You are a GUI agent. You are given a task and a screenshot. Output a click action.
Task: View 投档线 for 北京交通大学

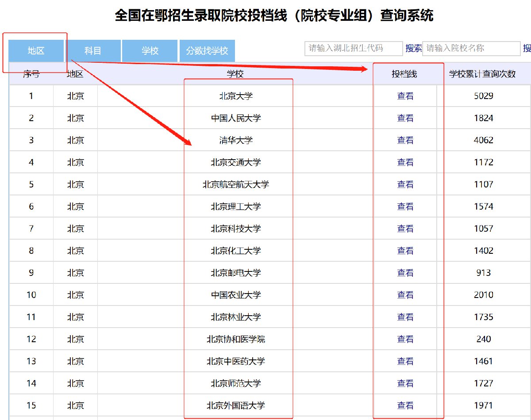(x=405, y=162)
